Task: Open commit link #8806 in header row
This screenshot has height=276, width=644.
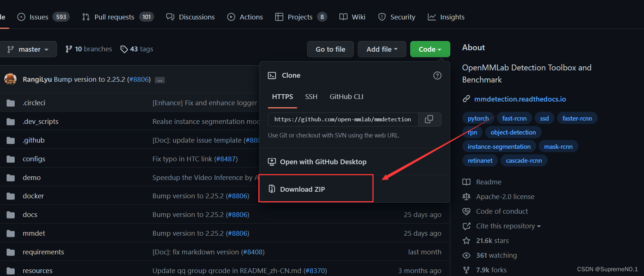Action: tap(139, 80)
